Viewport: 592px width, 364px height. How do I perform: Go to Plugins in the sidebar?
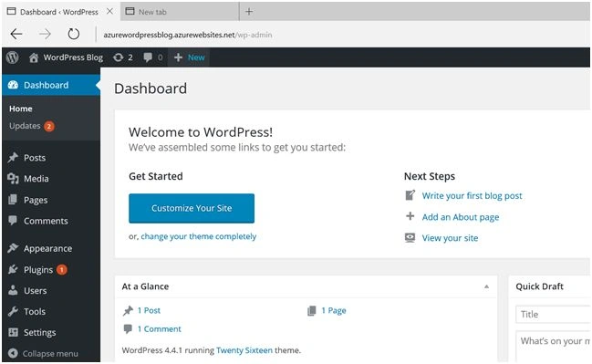pyautogui.click(x=37, y=270)
